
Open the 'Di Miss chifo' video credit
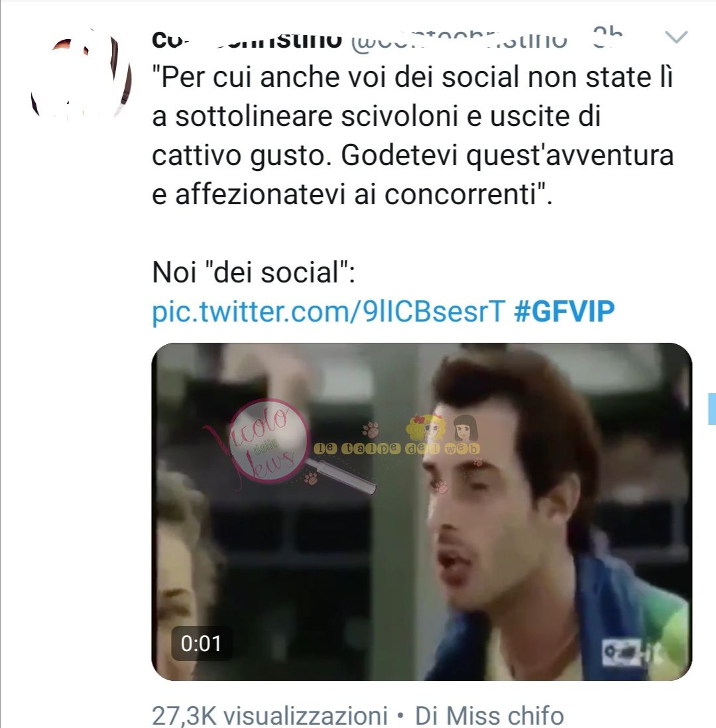[489, 715]
